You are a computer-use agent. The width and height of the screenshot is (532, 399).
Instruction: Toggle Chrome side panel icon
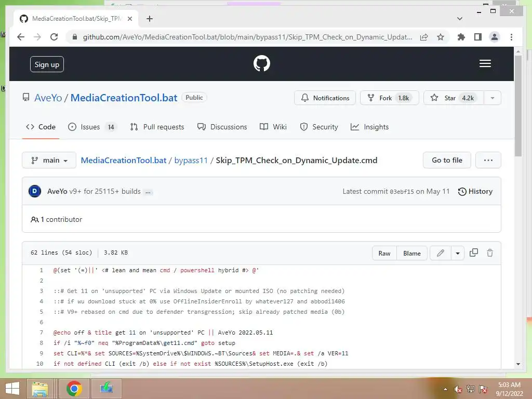tap(478, 37)
